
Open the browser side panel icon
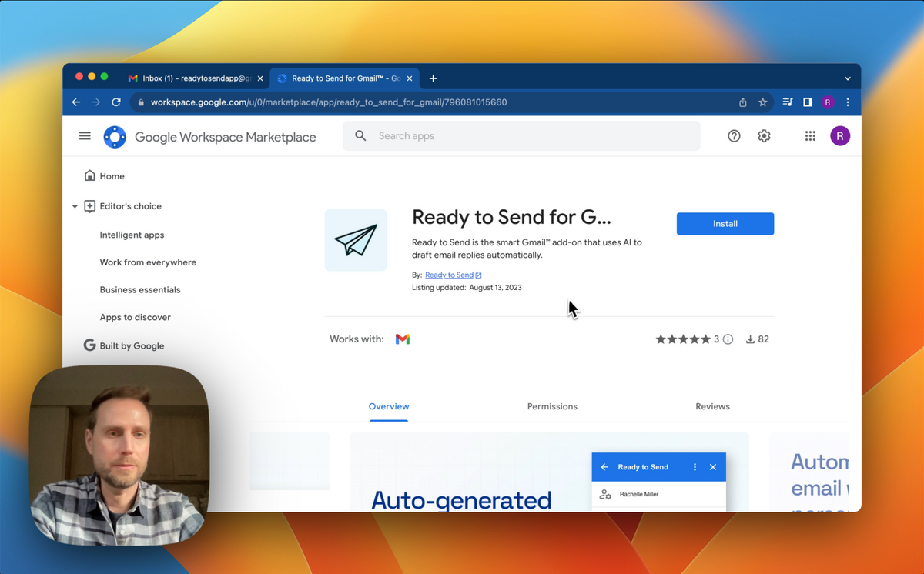click(808, 102)
